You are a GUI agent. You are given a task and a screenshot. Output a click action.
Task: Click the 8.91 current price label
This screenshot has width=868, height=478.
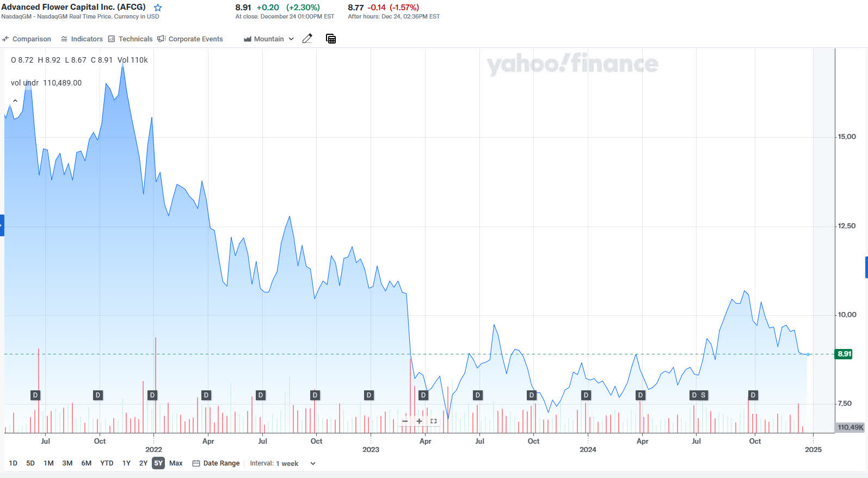[x=844, y=354]
